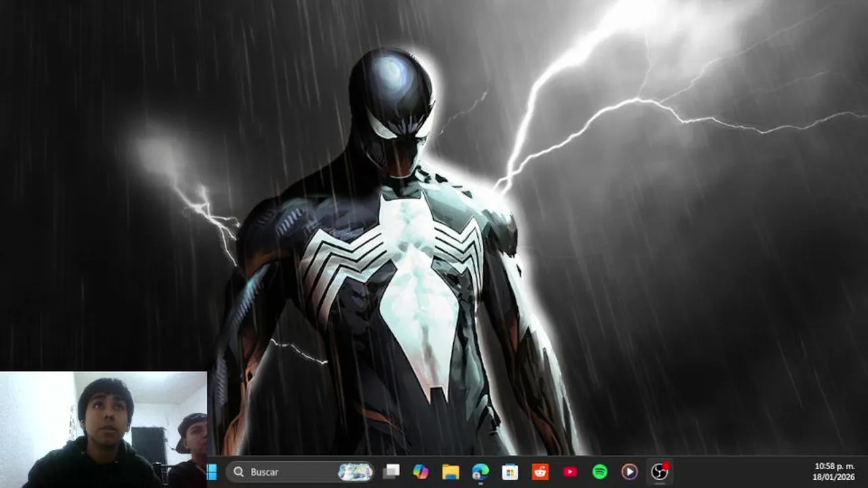Open Microsoft Edge from the taskbar
The image size is (868, 488).
[x=481, y=472]
